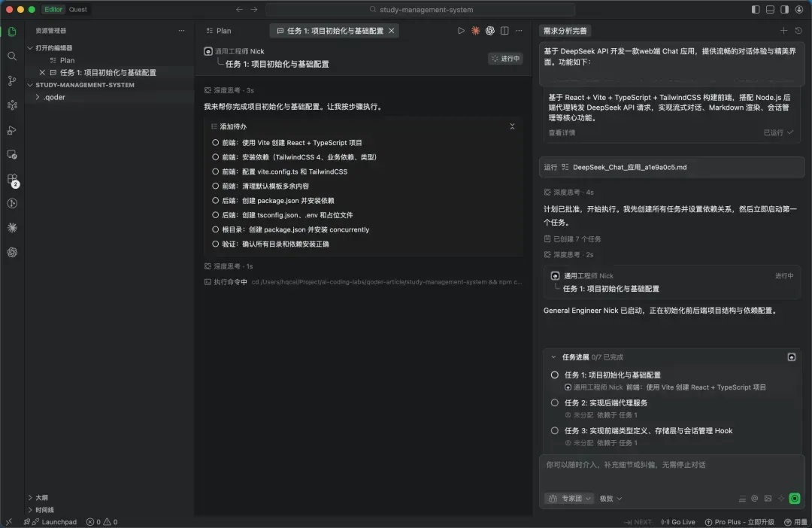Click 查看详情 link in the chat
This screenshot has height=528, width=812.
(562, 132)
